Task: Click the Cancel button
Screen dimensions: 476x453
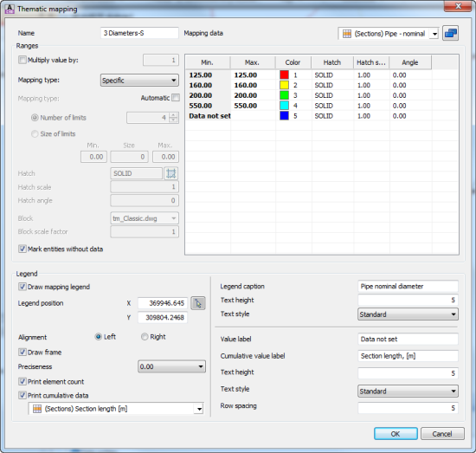Action: [x=442, y=434]
